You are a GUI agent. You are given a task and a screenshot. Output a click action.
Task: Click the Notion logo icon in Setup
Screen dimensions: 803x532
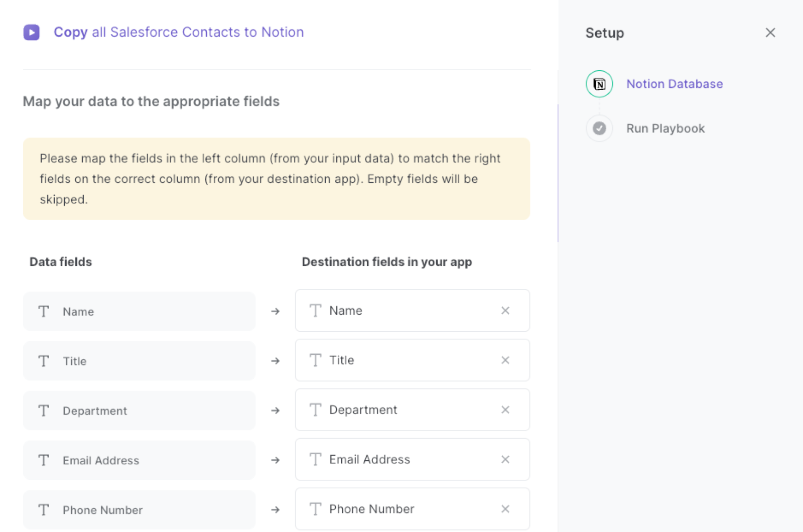tap(599, 84)
